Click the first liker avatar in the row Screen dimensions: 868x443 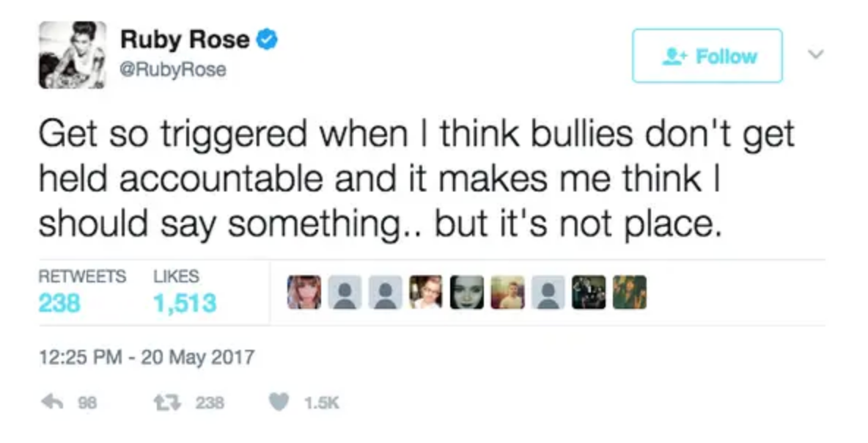[304, 292]
